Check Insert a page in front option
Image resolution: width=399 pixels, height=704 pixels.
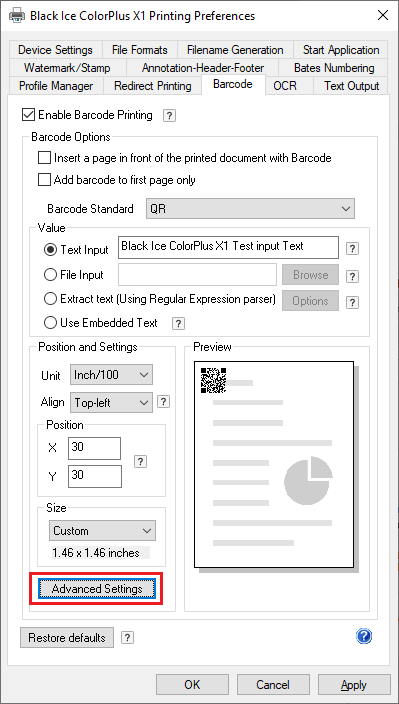point(44,158)
